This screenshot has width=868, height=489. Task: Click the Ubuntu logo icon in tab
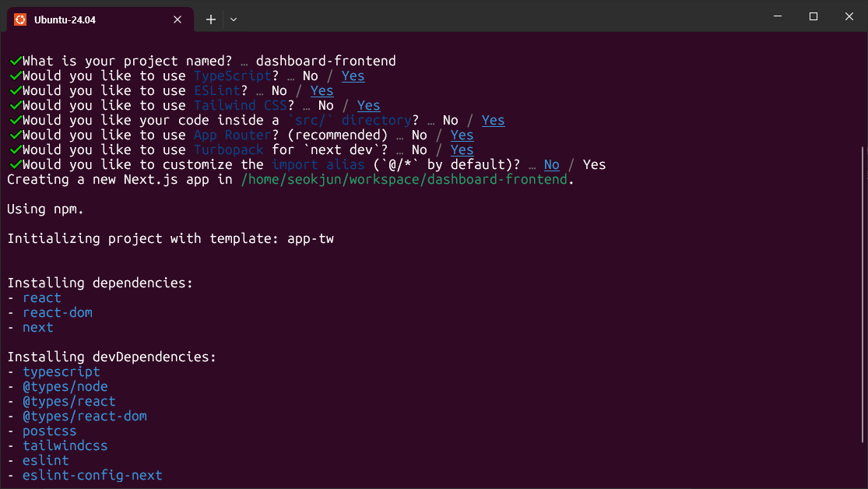(x=20, y=19)
